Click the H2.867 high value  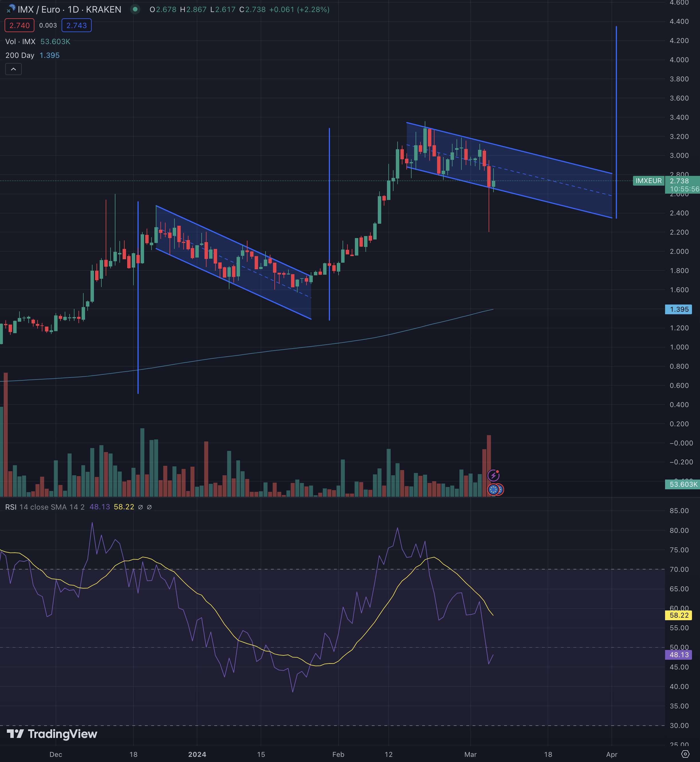point(193,9)
